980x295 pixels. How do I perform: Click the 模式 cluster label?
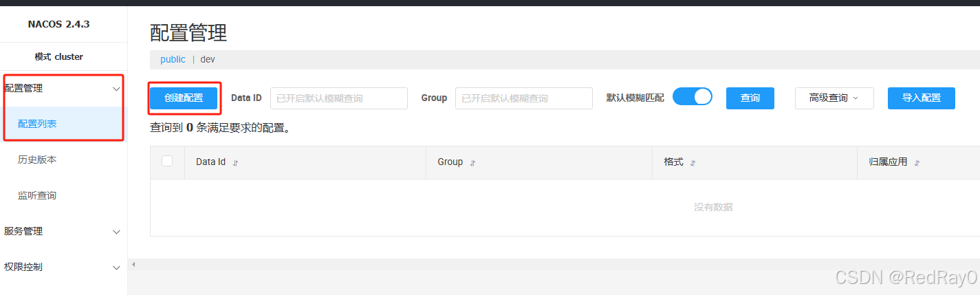pos(59,57)
